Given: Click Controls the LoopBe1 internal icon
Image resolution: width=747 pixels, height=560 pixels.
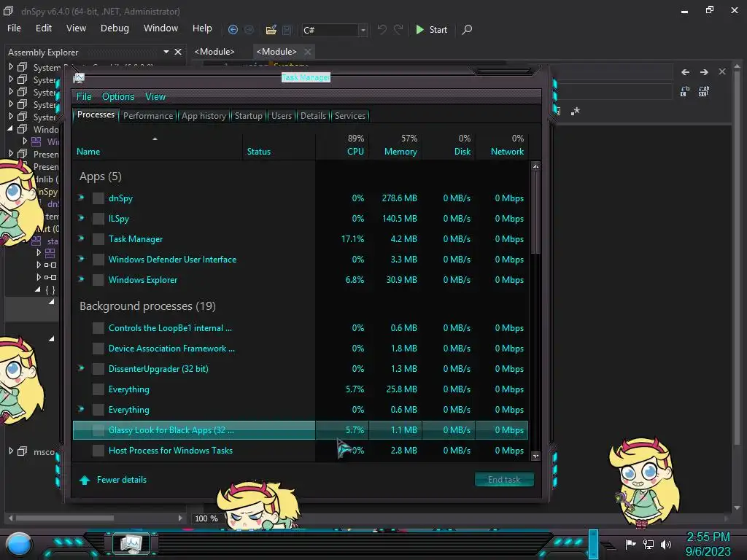Looking at the screenshot, I should click(x=98, y=328).
